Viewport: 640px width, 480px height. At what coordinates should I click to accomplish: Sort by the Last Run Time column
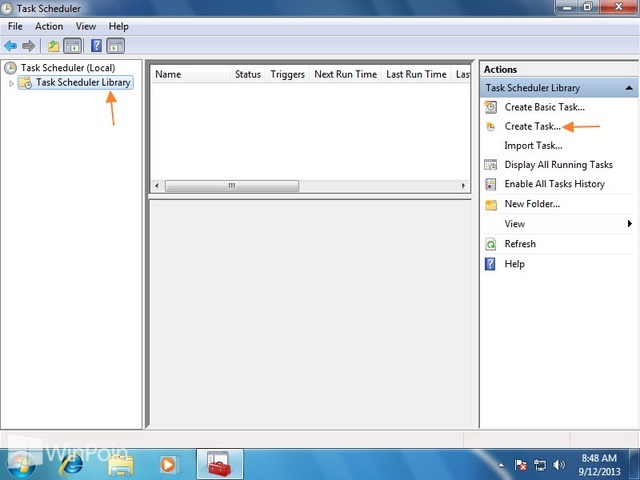click(x=416, y=74)
